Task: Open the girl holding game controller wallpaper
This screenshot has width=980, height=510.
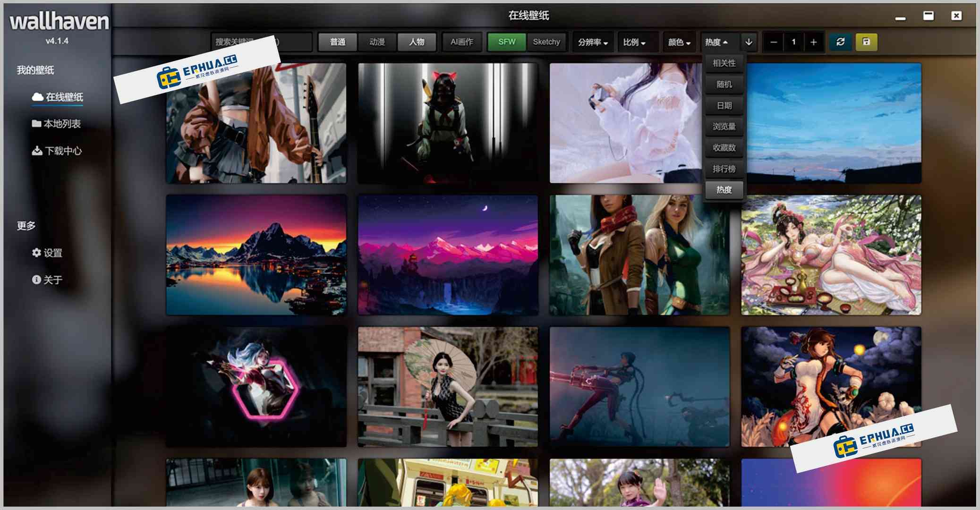Action: tap(626, 123)
